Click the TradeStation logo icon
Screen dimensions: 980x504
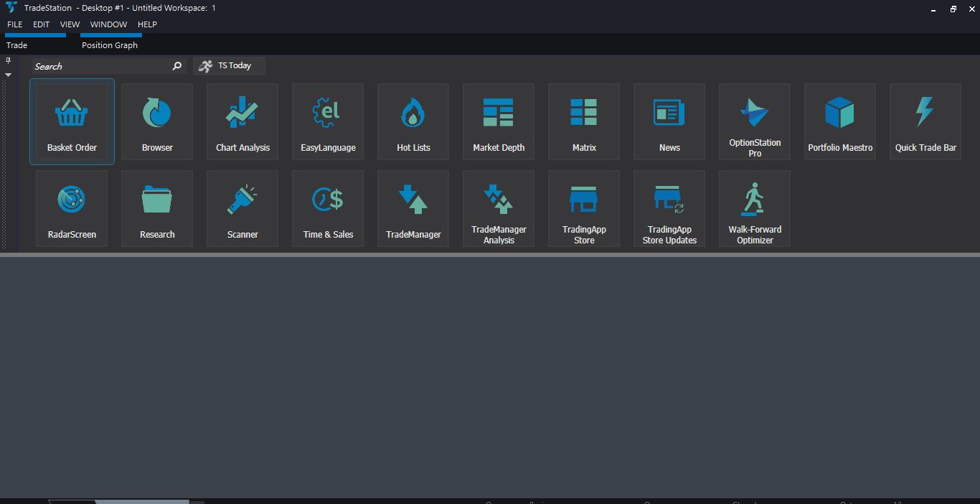[x=11, y=8]
